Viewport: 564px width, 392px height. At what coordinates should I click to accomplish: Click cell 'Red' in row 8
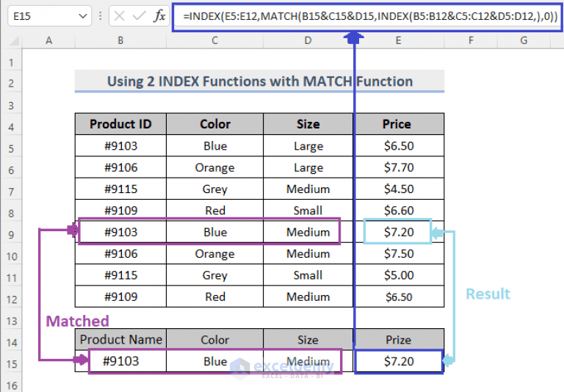[x=214, y=211]
